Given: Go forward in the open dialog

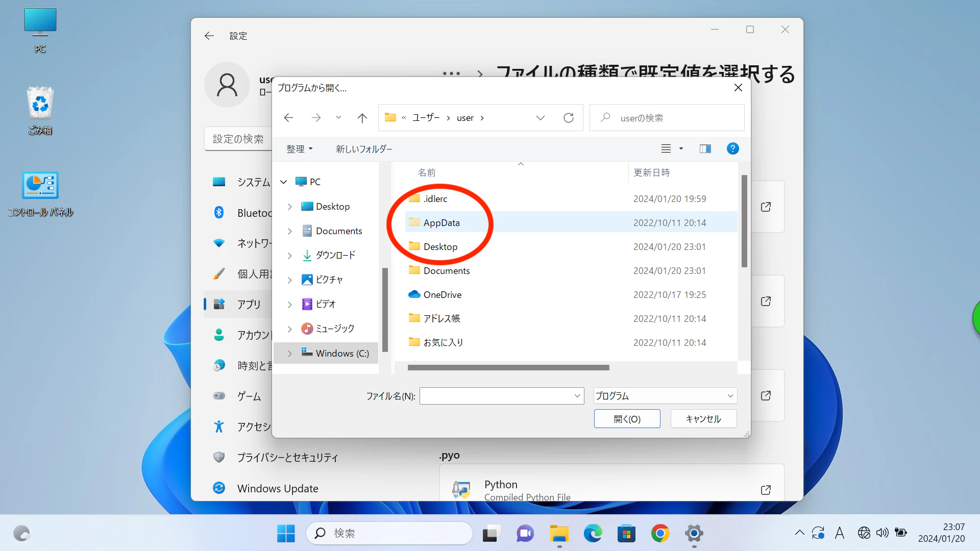Looking at the screenshot, I should tap(316, 118).
